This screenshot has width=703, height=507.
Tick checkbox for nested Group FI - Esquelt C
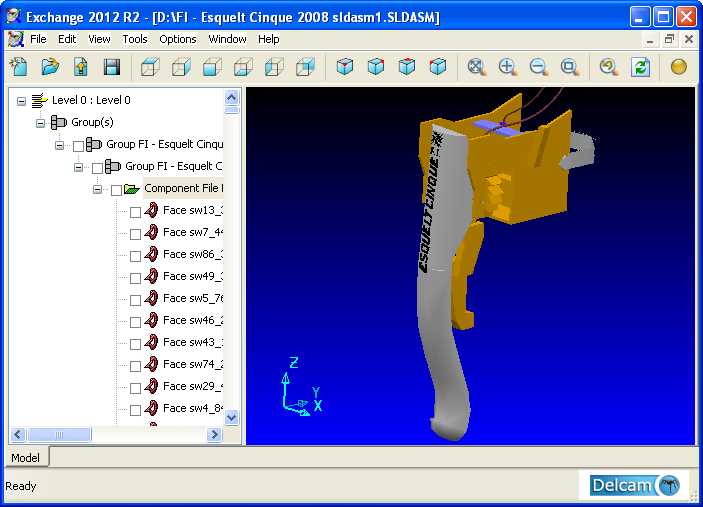(x=97, y=168)
